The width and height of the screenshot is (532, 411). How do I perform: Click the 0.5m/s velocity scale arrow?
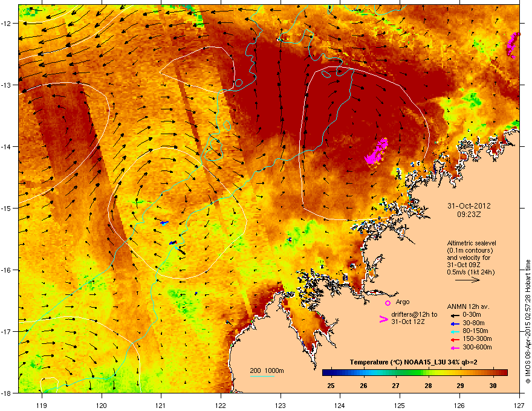tap(467, 280)
